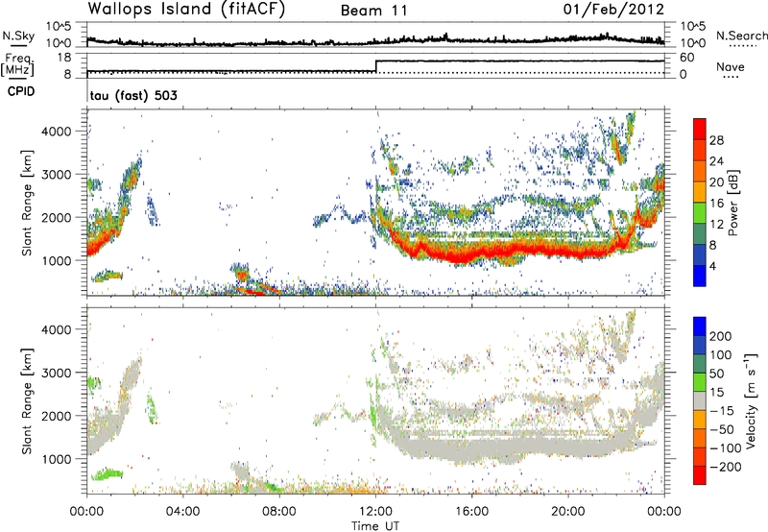Image resolution: width=768 pixels, height=532 pixels.
Task: Click the "18" frequency axis tick label
Action: (x=64, y=58)
